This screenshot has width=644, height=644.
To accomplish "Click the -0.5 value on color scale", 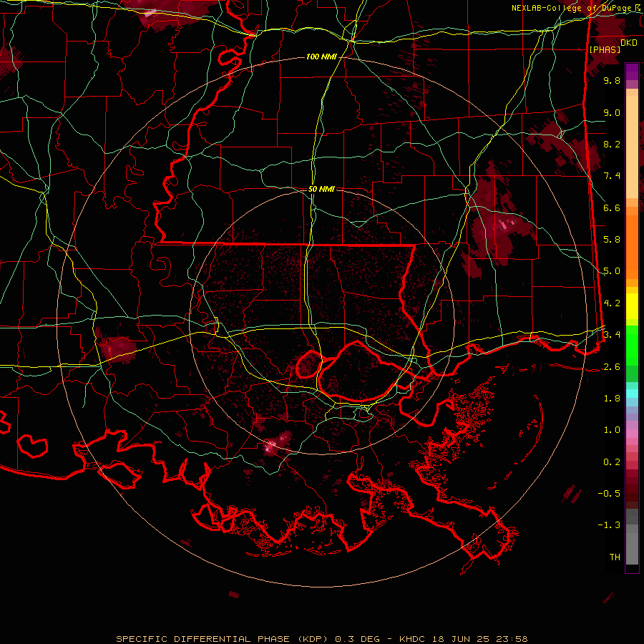I will pyautogui.click(x=609, y=494).
